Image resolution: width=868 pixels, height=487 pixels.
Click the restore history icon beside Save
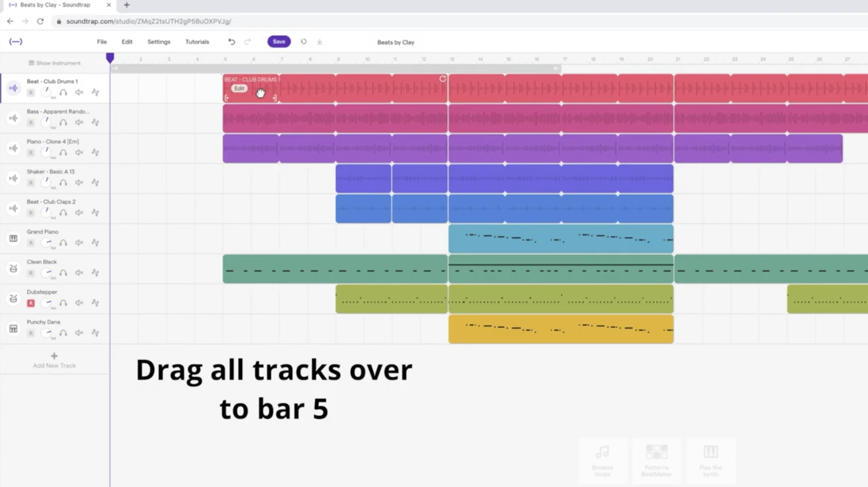pos(304,42)
